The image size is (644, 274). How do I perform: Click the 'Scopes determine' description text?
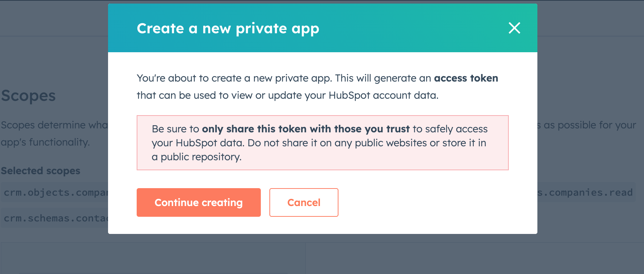[x=54, y=125]
